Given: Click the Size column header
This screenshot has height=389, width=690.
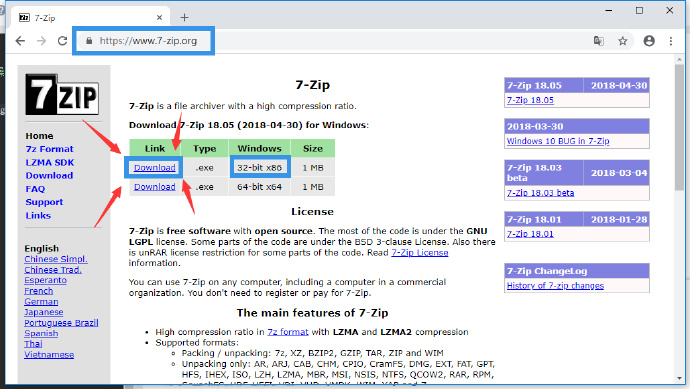Looking at the screenshot, I should pos(313,148).
